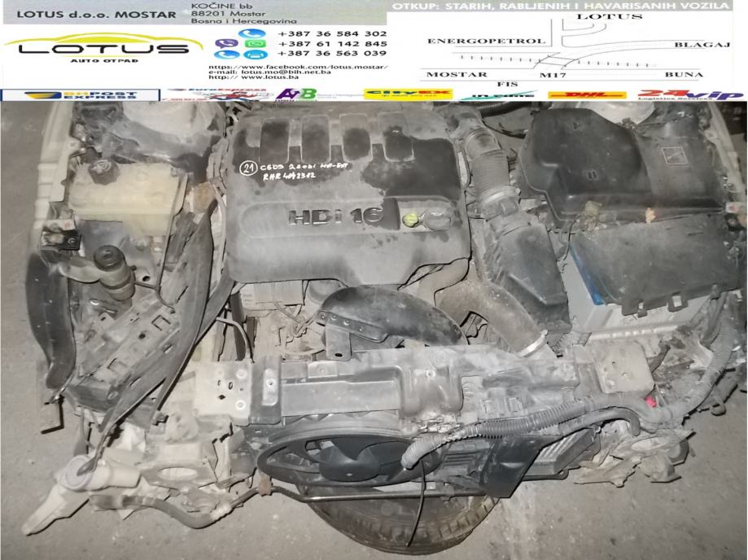This screenshot has height=560, width=748.
Task: Click the 'MOSTAR' label on the map
Action: (457, 75)
